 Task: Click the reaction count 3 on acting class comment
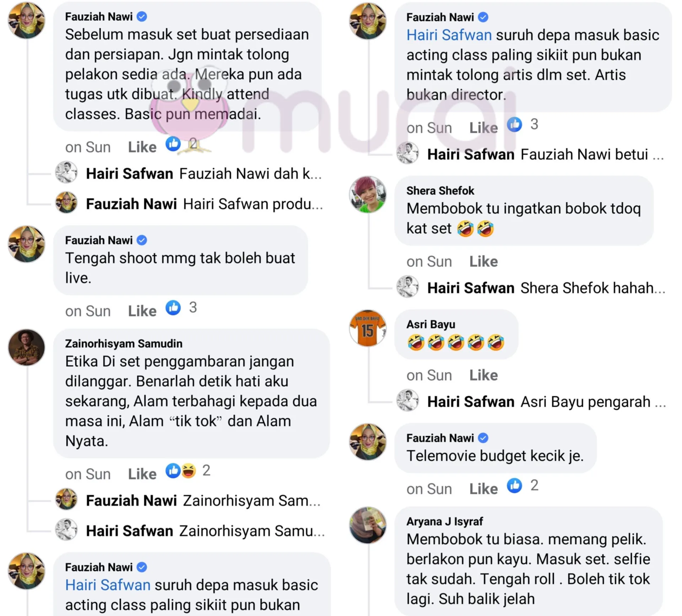click(534, 125)
